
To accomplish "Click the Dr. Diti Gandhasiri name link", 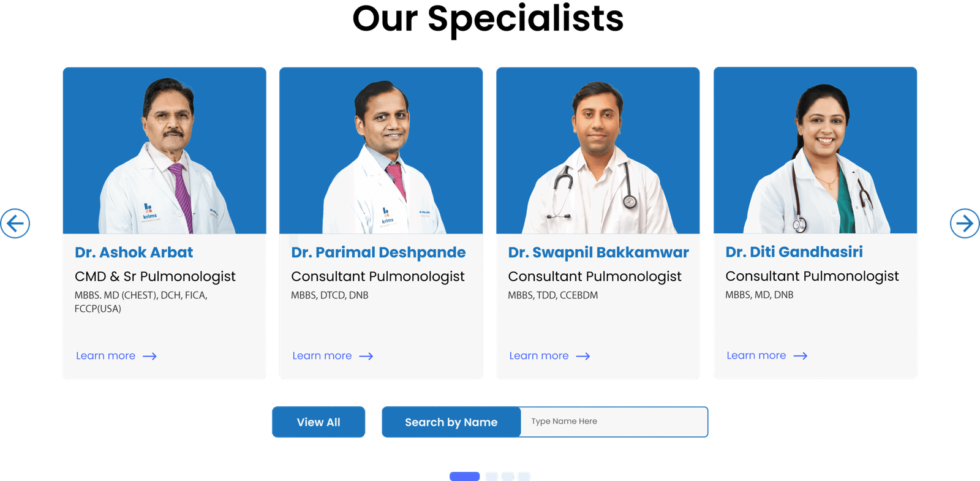I will pyautogui.click(x=794, y=252).
